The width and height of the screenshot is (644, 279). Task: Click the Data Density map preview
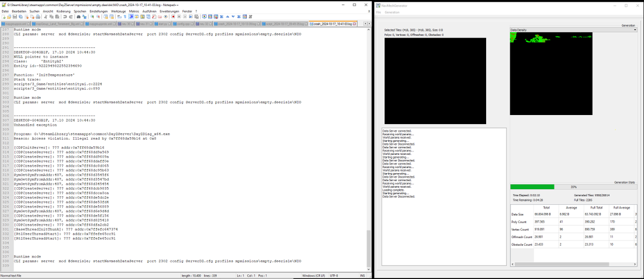point(551,74)
